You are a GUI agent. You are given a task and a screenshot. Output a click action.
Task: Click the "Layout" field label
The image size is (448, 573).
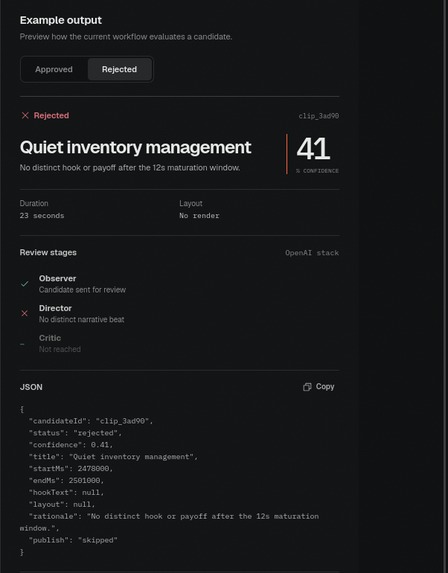pos(191,204)
